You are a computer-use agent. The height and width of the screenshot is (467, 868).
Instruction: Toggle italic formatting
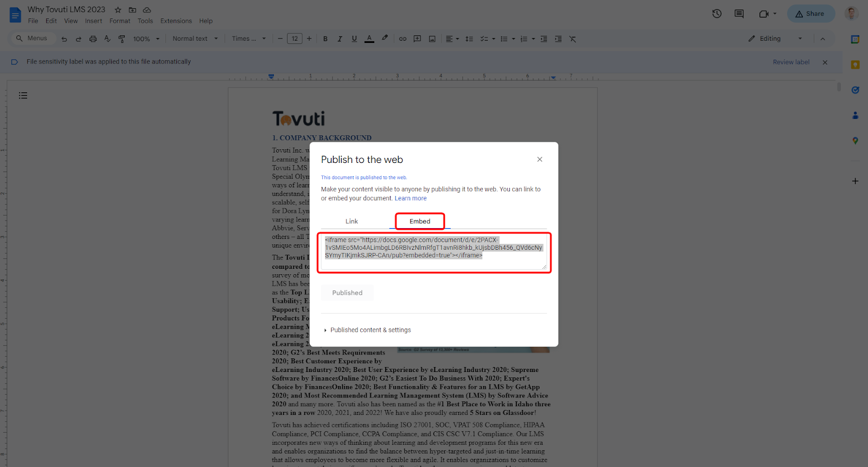pos(340,39)
